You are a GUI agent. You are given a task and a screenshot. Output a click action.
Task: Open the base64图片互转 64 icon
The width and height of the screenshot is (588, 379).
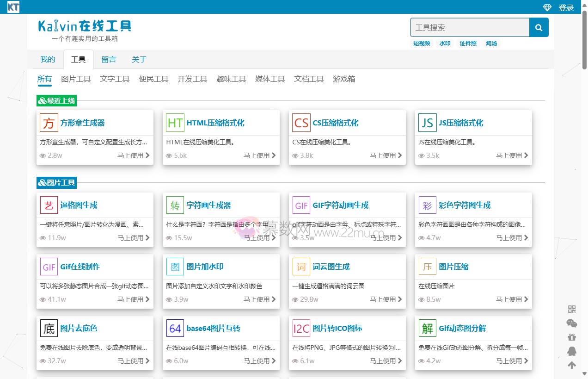click(175, 328)
